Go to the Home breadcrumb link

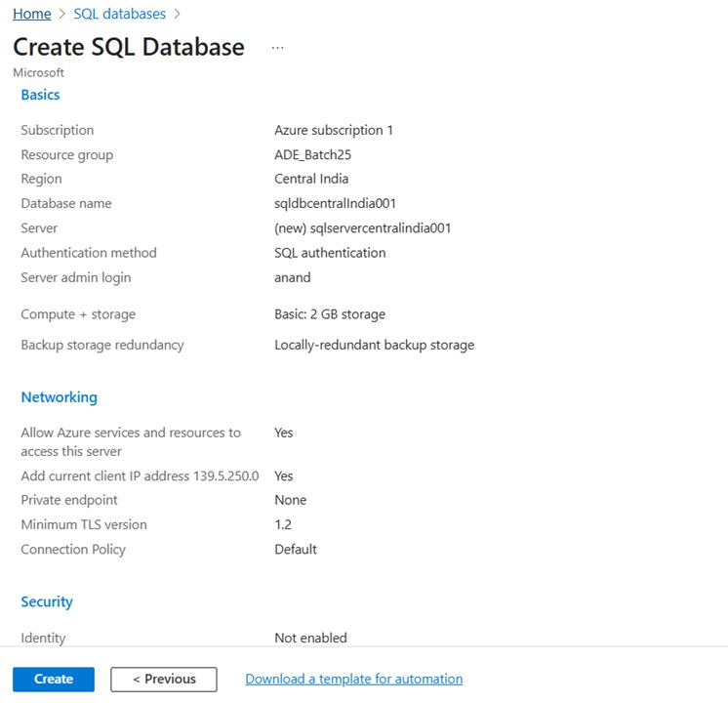[31, 14]
